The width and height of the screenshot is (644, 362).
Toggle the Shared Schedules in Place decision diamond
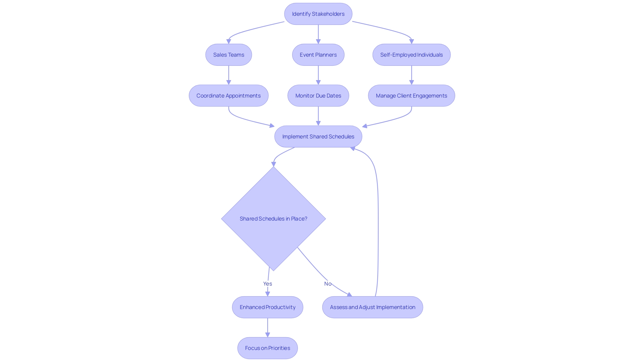(273, 218)
